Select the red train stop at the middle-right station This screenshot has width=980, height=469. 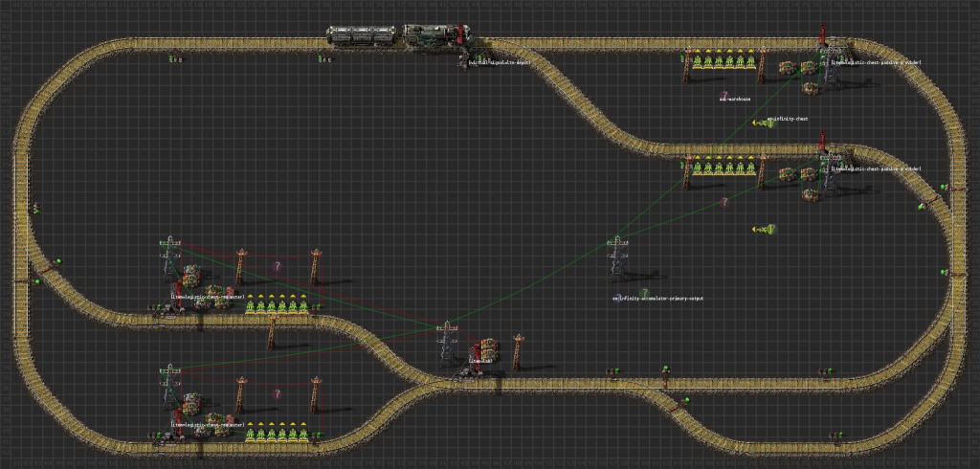(x=822, y=142)
